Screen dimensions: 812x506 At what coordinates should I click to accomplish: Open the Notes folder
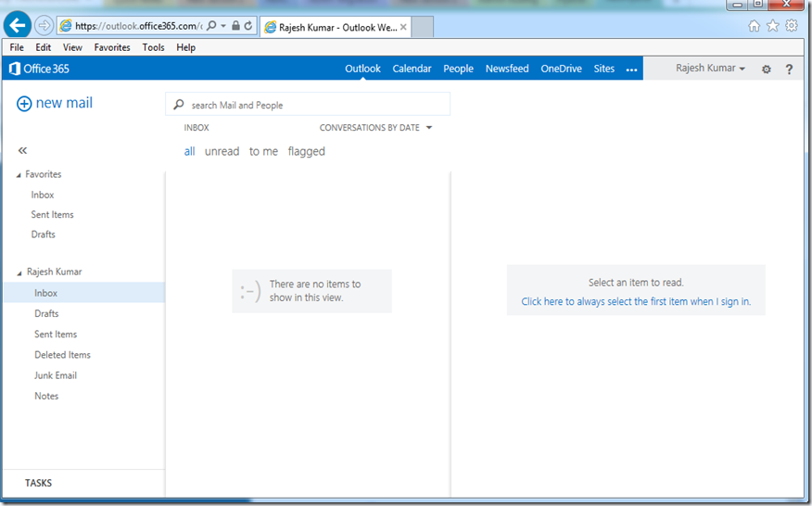[46, 396]
